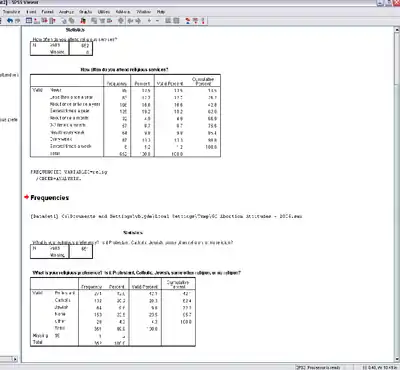Select the religious services attendance frequency table
400x370 pixels.
tap(125, 115)
